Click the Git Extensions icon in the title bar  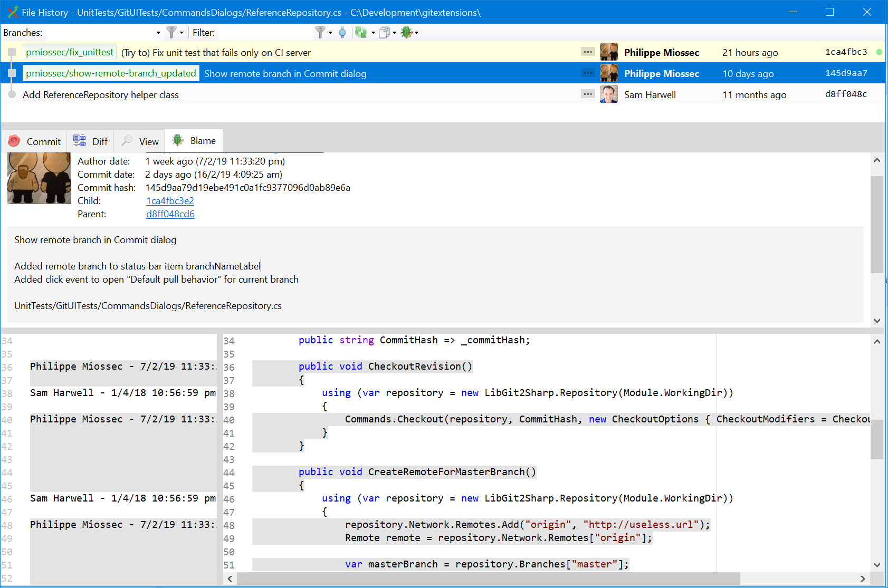tap(12, 12)
